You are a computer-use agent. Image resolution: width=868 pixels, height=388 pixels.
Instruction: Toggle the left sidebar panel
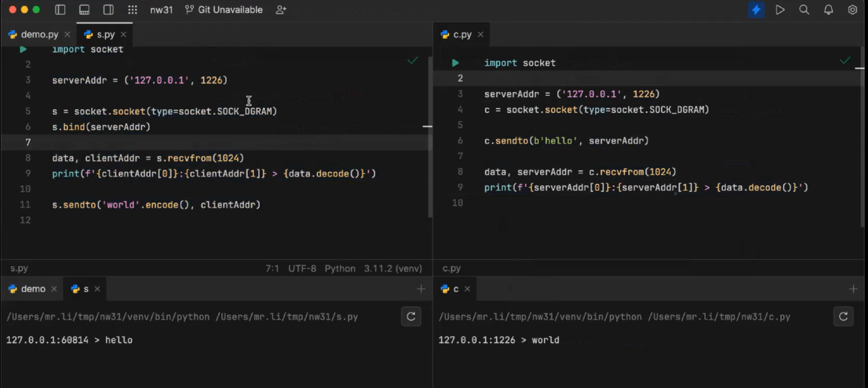(x=60, y=10)
